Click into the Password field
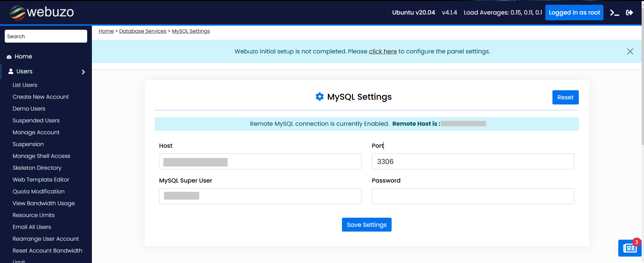644x263 pixels. point(472,196)
